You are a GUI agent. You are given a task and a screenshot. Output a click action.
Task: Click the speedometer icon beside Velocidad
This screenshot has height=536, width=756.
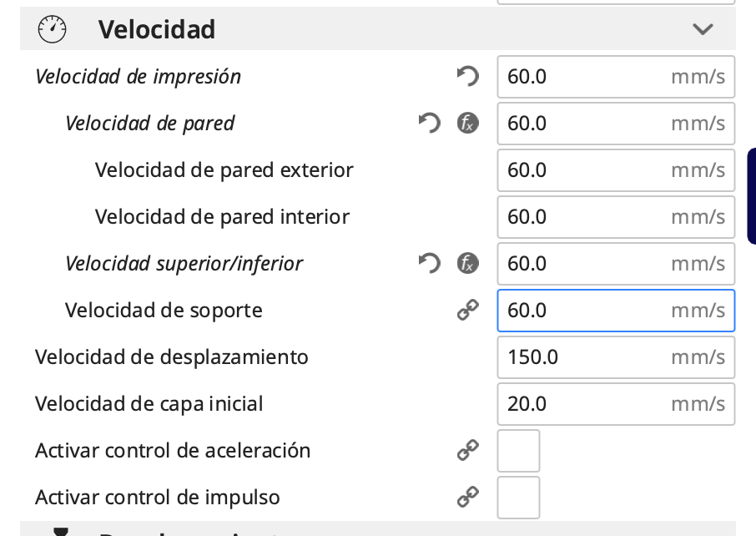pos(52,30)
